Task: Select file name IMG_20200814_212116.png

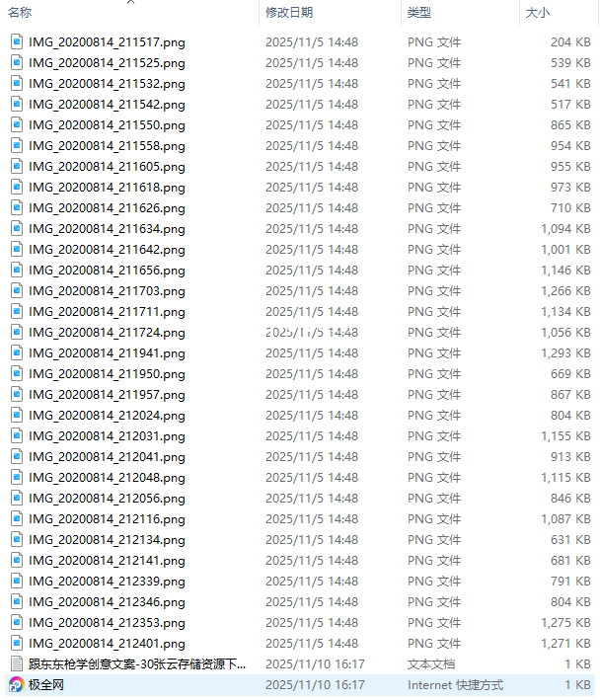Action: point(107,519)
